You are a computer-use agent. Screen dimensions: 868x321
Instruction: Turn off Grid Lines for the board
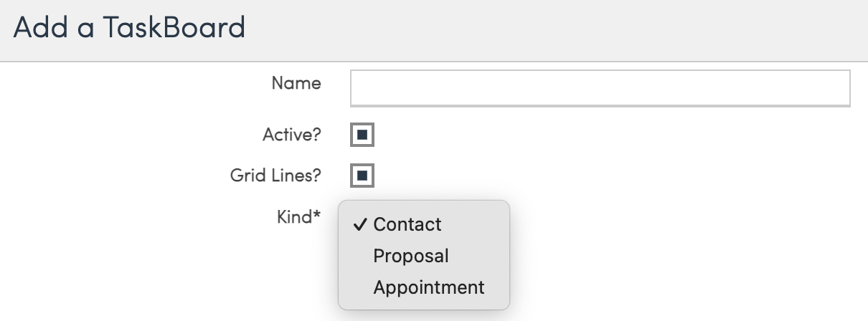click(x=362, y=175)
